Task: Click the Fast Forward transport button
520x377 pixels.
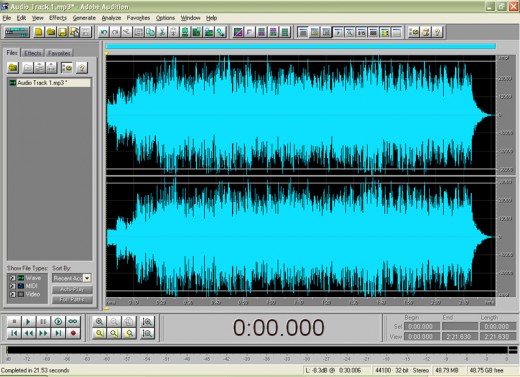Action: point(43,333)
